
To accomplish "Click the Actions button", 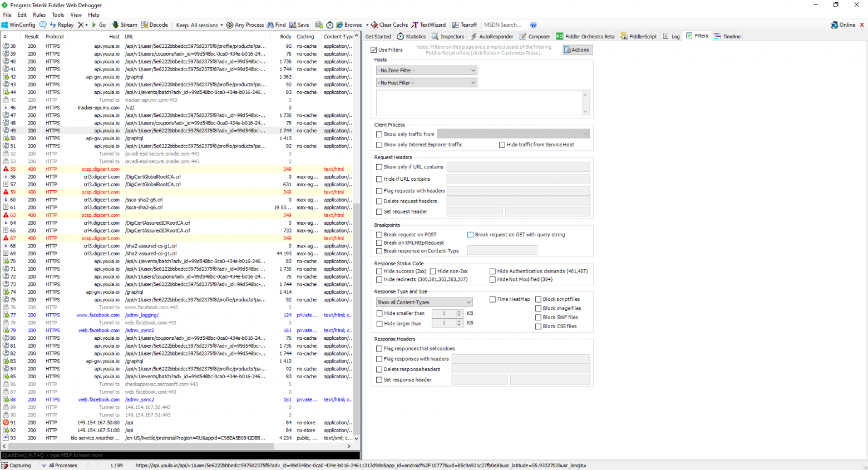I will coord(578,50).
